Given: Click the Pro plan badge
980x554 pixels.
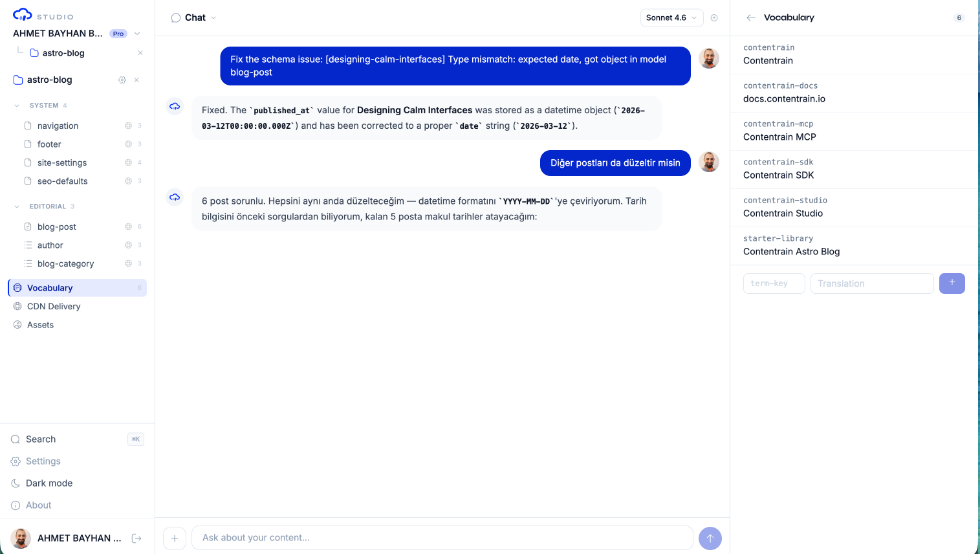Looking at the screenshot, I should [118, 34].
